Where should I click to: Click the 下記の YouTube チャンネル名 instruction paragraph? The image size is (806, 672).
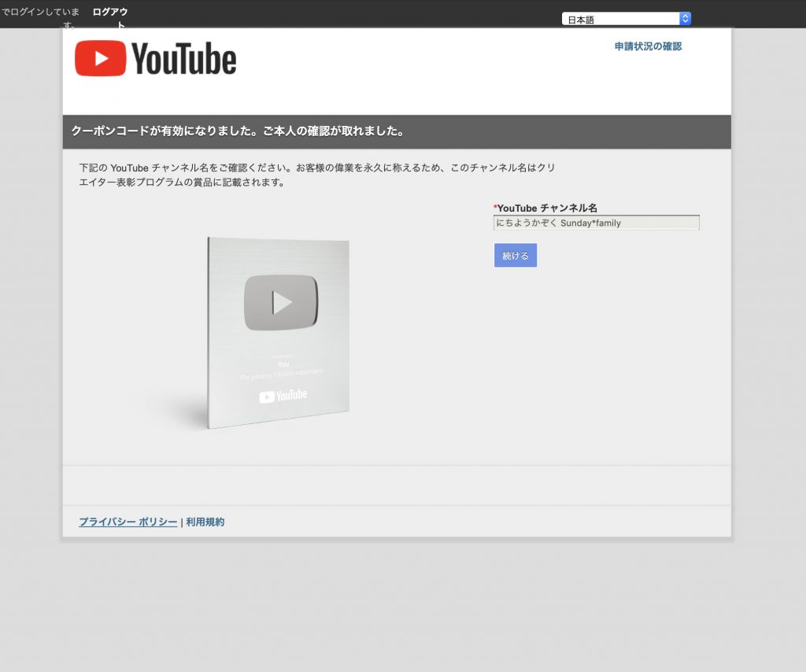click(317, 175)
